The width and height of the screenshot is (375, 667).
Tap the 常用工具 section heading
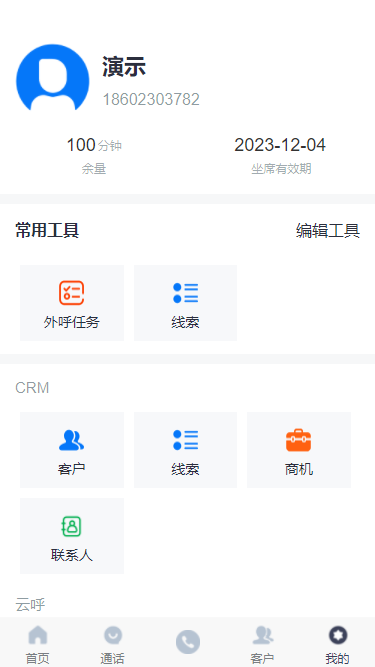click(x=47, y=231)
